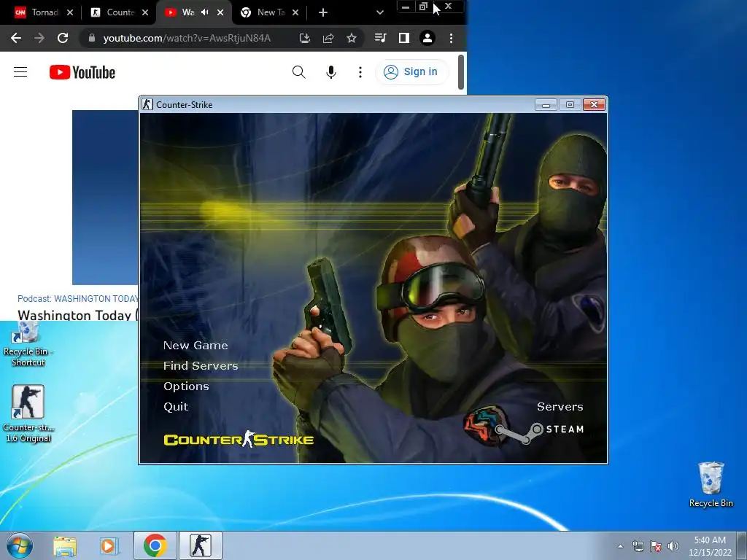The image size is (747, 560).
Task: Click the YouTube video player
Action: click(105, 198)
